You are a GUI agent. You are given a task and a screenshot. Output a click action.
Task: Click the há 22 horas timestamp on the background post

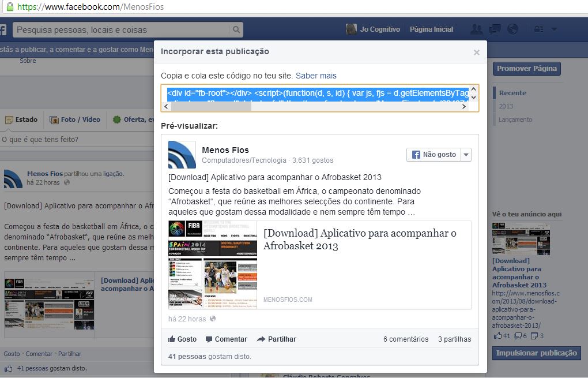[43, 183]
